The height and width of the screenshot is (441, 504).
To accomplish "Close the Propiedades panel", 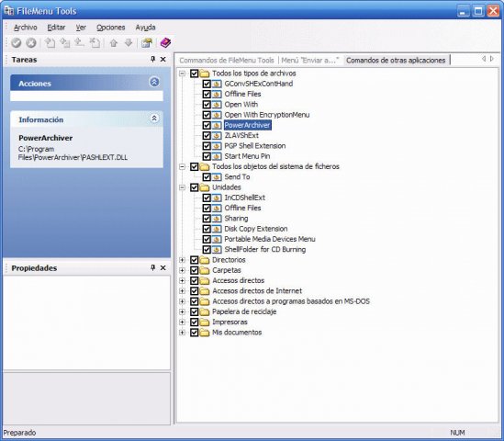I will (x=163, y=267).
